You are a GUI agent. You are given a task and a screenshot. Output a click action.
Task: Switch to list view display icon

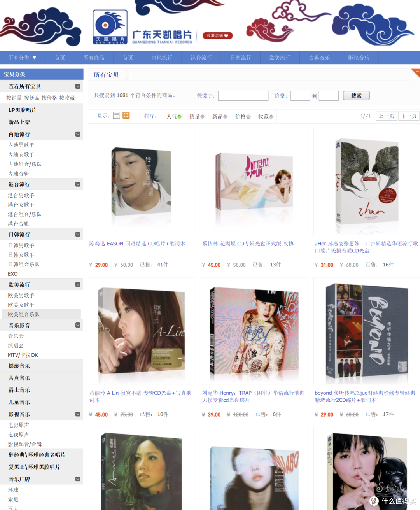(x=117, y=115)
